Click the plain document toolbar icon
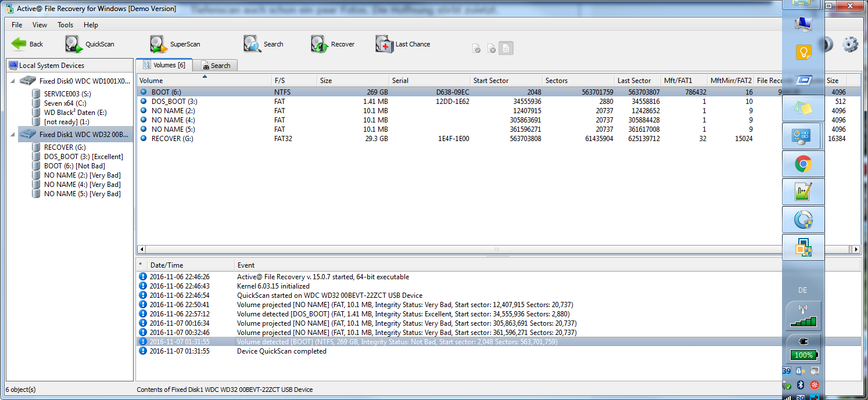Viewport: 868px width, 400px height. (x=506, y=49)
